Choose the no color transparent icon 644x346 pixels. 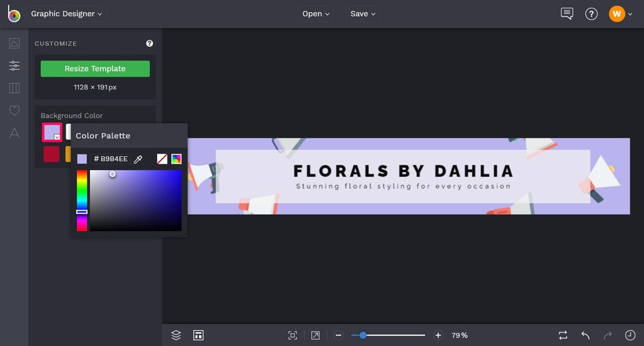(162, 158)
